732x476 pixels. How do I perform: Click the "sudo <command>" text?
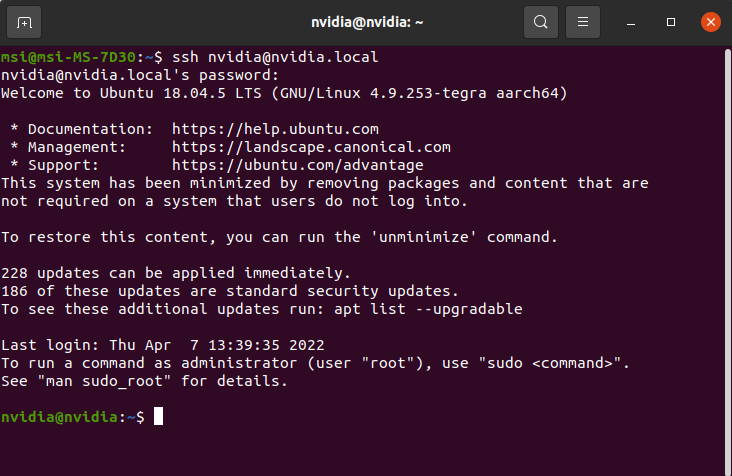[x=550, y=363]
